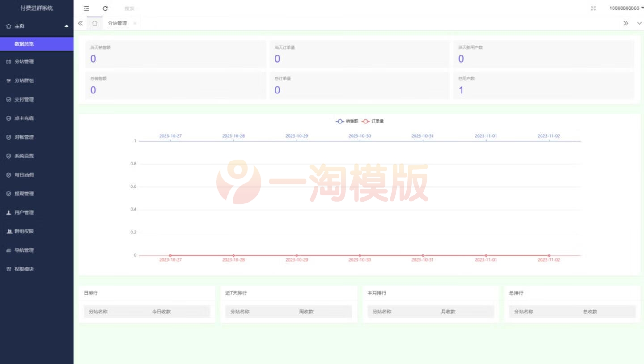The width and height of the screenshot is (644, 364).
Task: Click the 每日抽佣 sidebar icon
Action: [x=8, y=175]
